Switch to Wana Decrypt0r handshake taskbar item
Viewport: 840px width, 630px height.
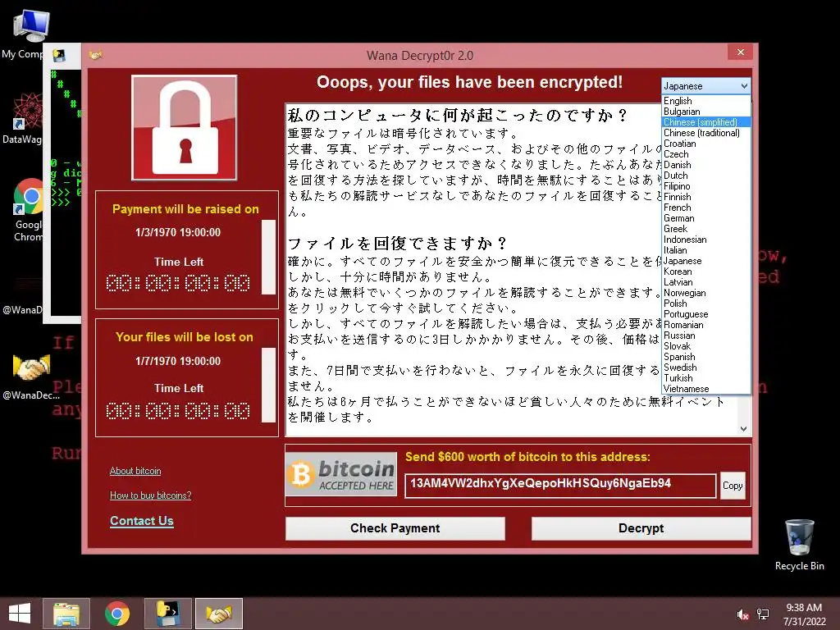click(218, 614)
